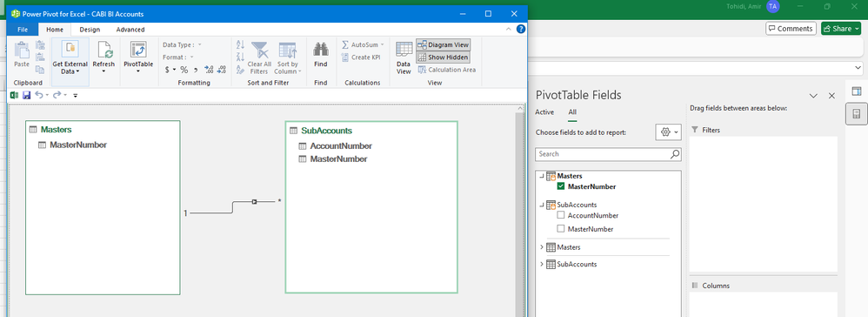The height and width of the screenshot is (317, 868).
Task: Expand the lower Masters table node
Action: (x=542, y=247)
